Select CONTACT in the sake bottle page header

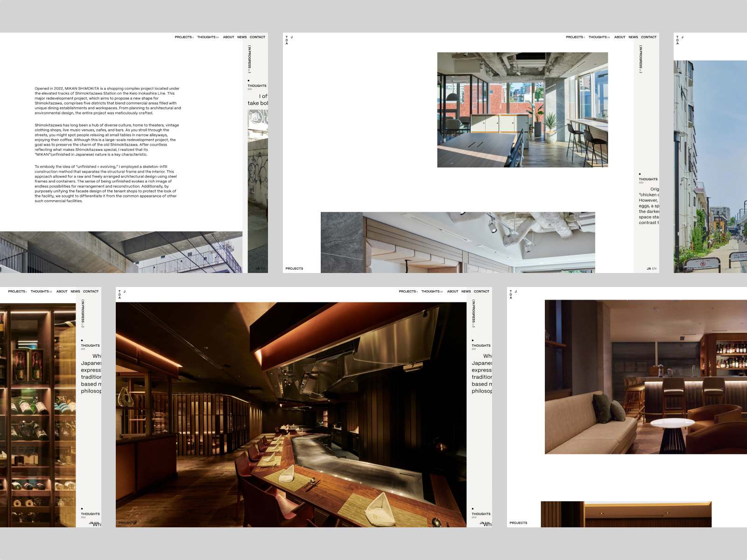pyautogui.click(x=91, y=292)
